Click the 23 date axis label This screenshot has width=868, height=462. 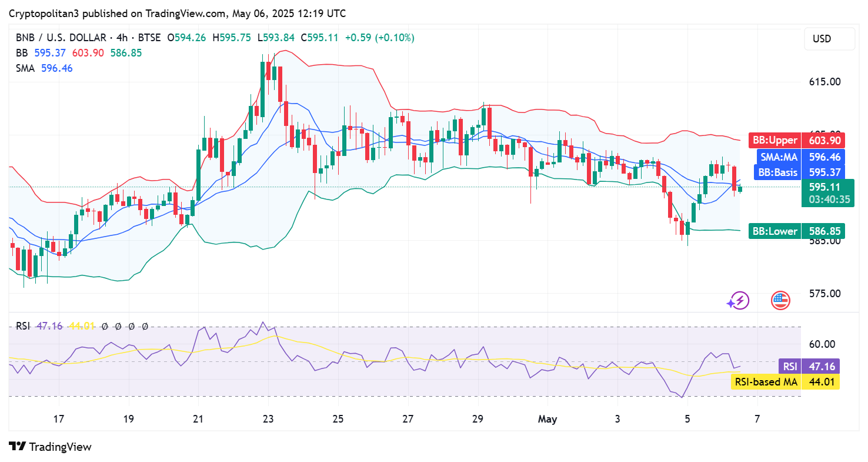268,419
